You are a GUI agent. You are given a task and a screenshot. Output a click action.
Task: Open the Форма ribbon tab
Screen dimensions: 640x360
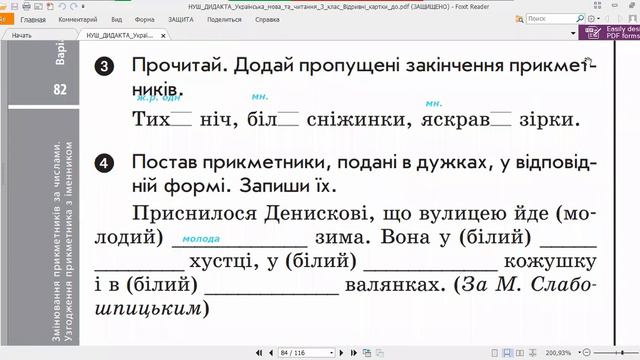[144, 19]
